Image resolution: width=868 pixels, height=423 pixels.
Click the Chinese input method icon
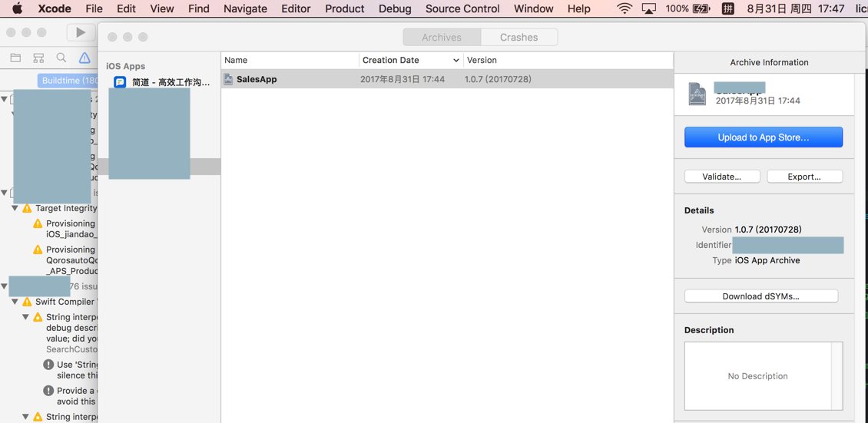click(728, 8)
